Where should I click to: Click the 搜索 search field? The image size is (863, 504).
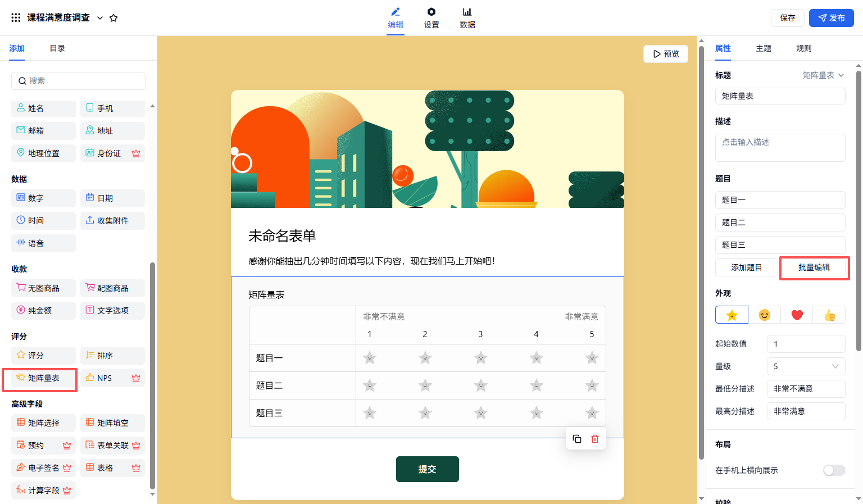tap(79, 81)
